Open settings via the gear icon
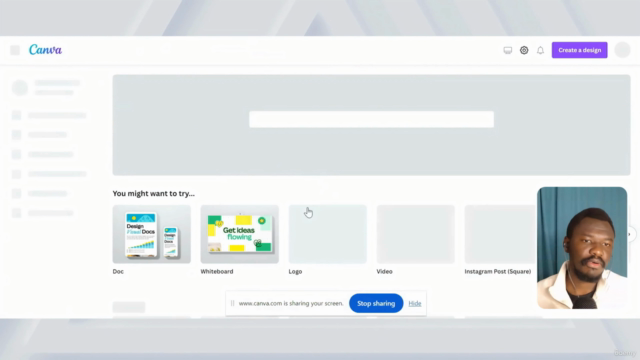This screenshot has height=360, width=640. pyautogui.click(x=524, y=50)
